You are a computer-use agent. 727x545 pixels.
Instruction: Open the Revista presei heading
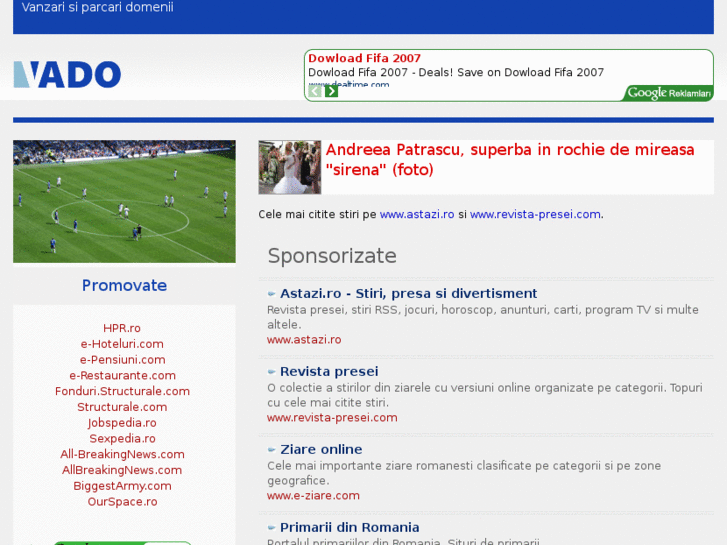point(329,372)
